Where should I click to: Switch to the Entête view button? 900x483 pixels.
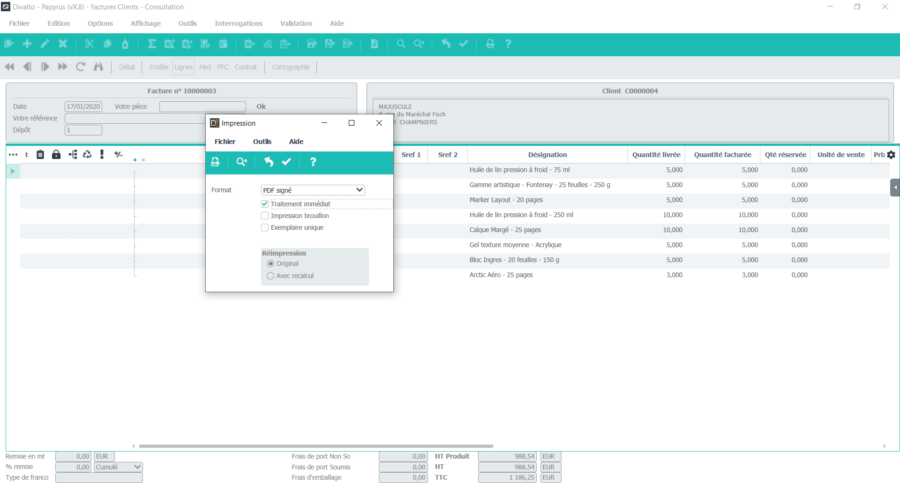(159, 67)
